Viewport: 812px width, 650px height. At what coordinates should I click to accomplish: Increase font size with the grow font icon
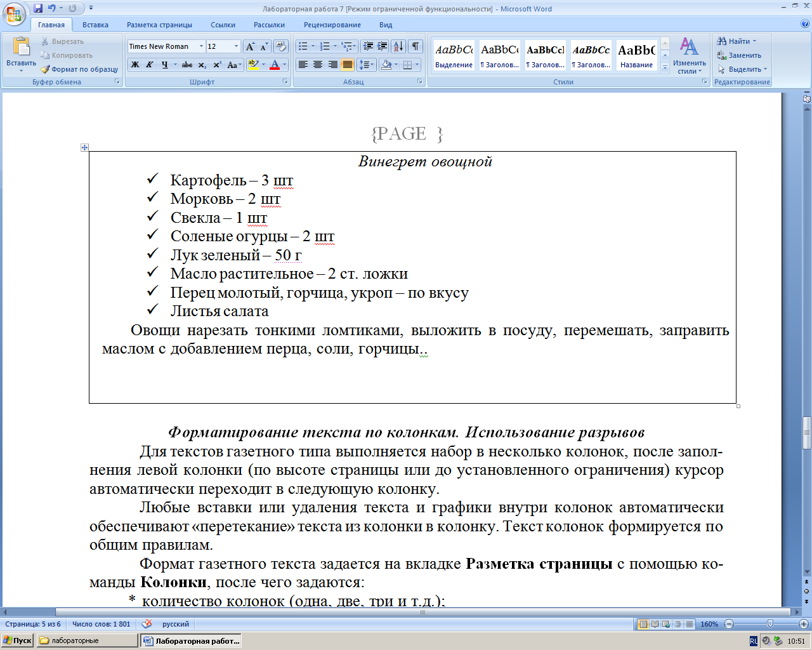[250, 46]
